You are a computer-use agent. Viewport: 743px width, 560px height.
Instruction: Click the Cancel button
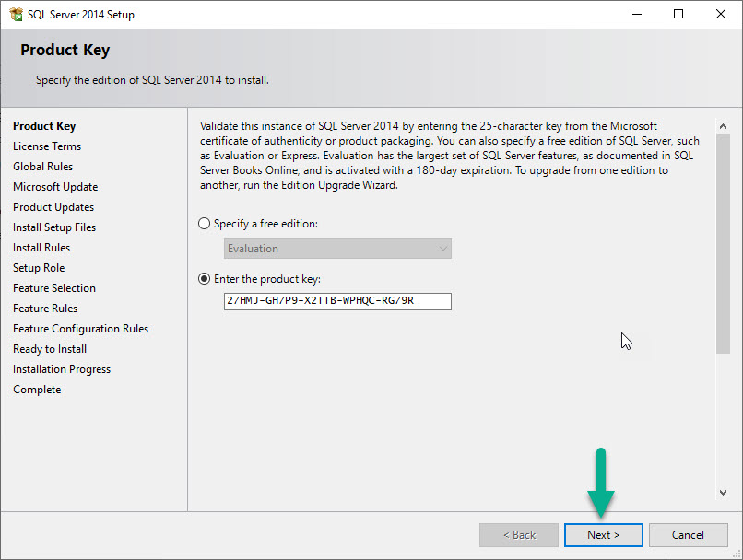(x=688, y=535)
